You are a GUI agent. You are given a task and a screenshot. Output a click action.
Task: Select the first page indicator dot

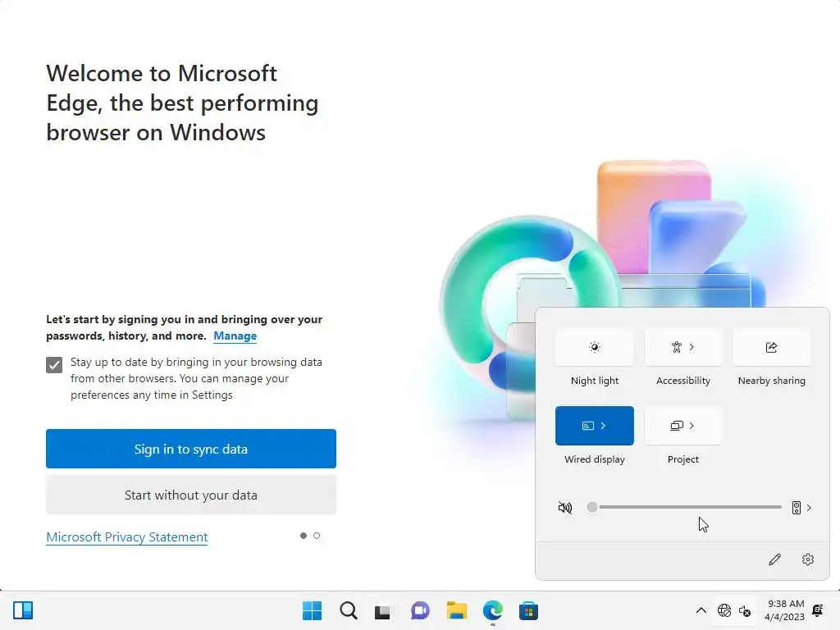pos(304,536)
